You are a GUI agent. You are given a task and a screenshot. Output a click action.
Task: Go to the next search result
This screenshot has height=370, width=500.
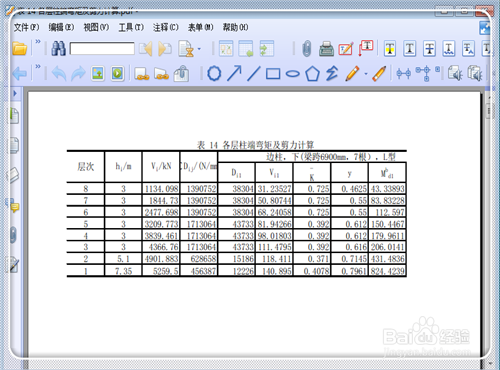click(x=165, y=49)
